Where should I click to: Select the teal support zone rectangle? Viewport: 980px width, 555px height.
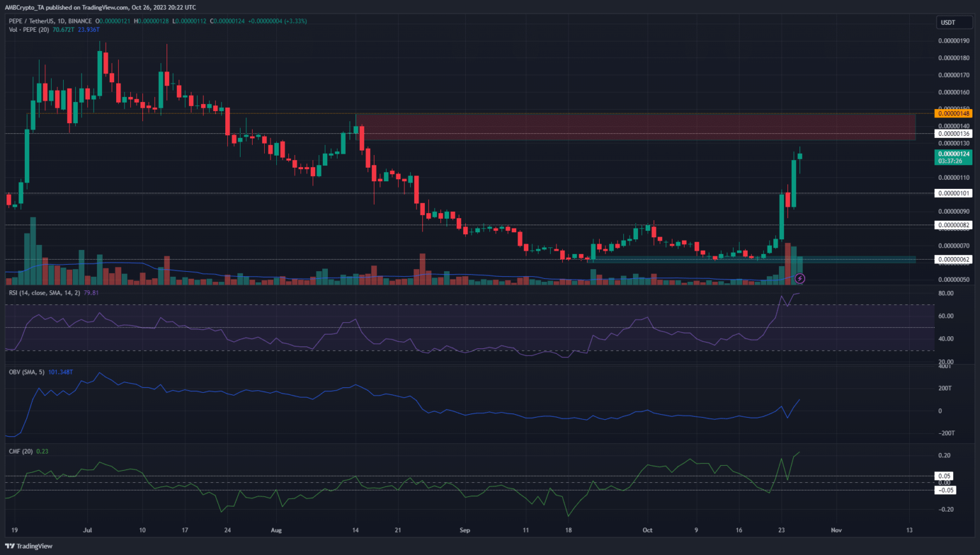pos(753,260)
